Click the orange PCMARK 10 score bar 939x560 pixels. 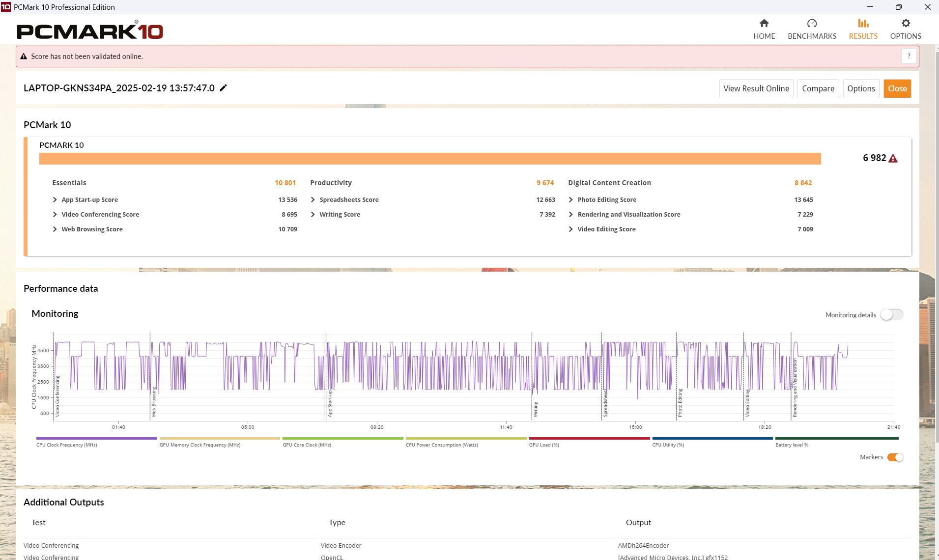click(430, 159)
